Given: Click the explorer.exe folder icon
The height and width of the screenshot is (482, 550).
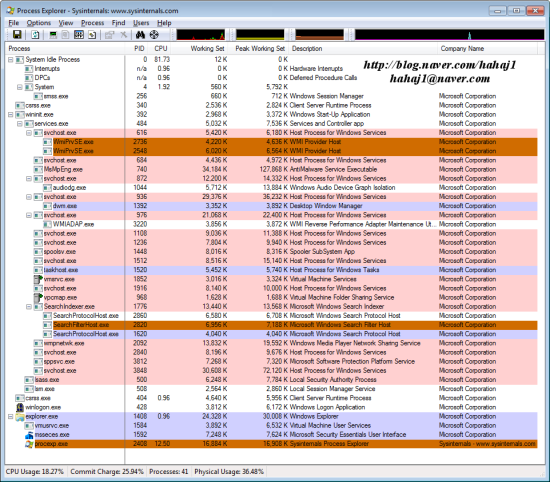Looking at the screenshot, I should [x=20, y=416].
